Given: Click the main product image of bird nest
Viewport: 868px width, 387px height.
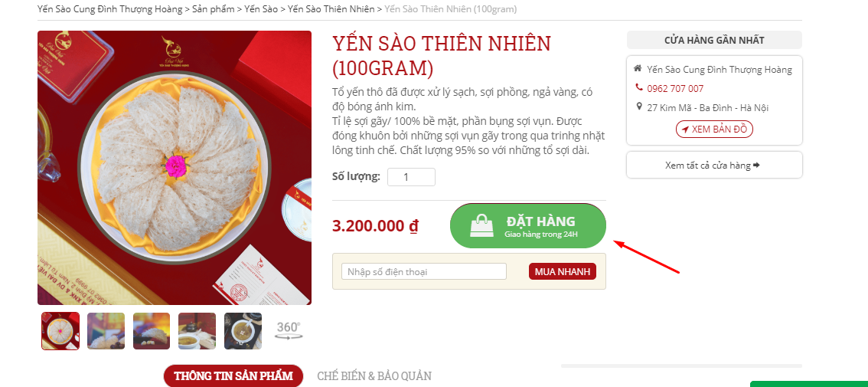Looking at the screenshot, I should pos(175,167).
